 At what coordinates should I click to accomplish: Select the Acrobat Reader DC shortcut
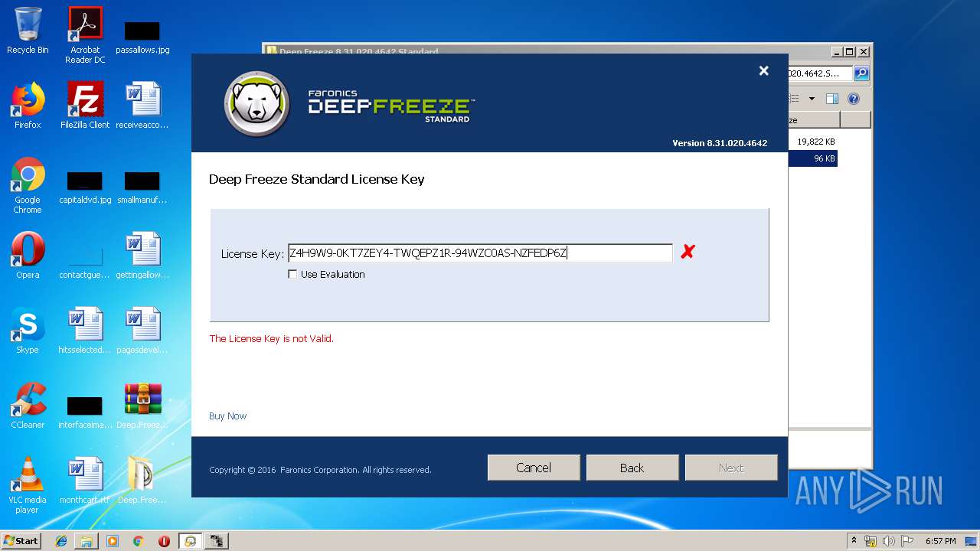coord(85,35)
